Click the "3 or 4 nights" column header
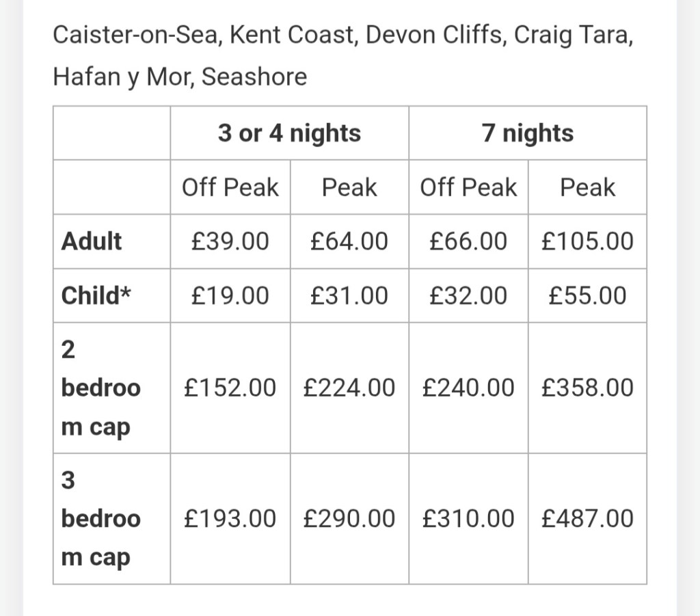The height and width of the screenshot is (616, 700). point(289,133)
